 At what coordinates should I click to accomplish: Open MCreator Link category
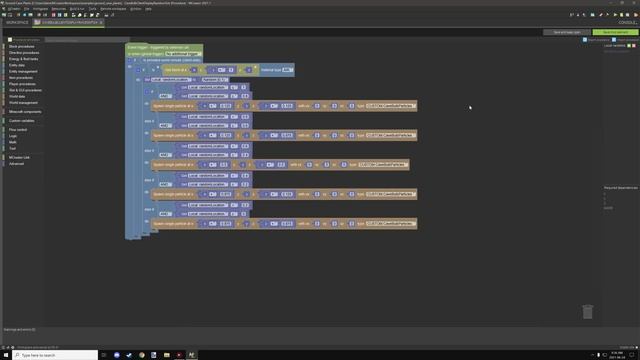tap(19, 158)
